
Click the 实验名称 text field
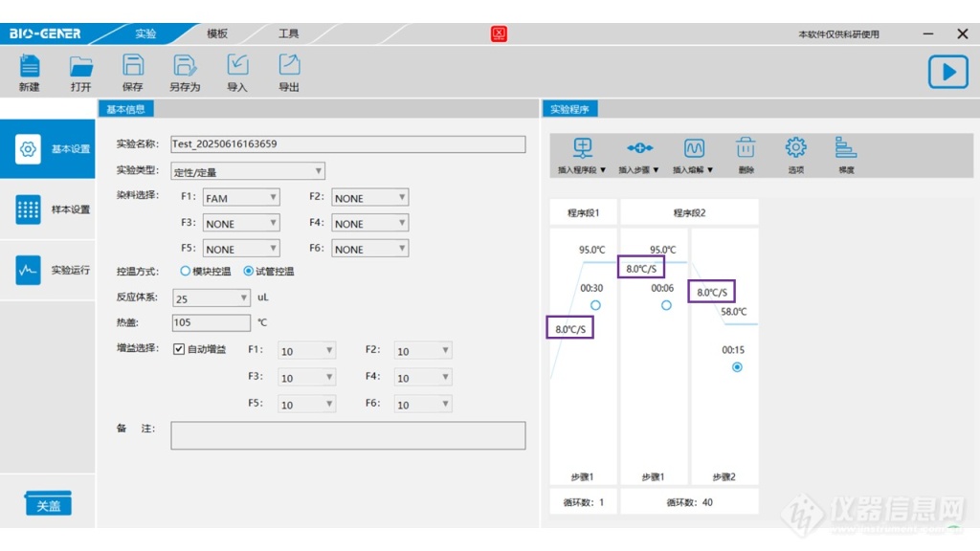pyautogui.click(x=348, y=144)
